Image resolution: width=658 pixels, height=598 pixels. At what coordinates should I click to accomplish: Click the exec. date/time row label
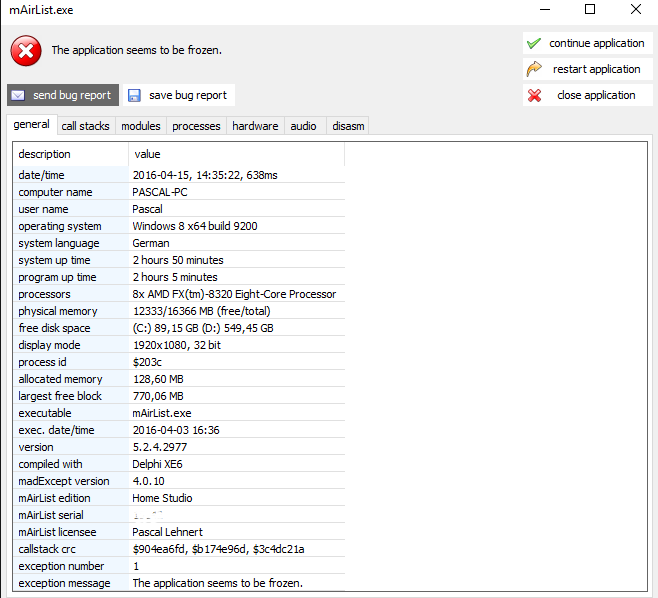click(56, 430)
